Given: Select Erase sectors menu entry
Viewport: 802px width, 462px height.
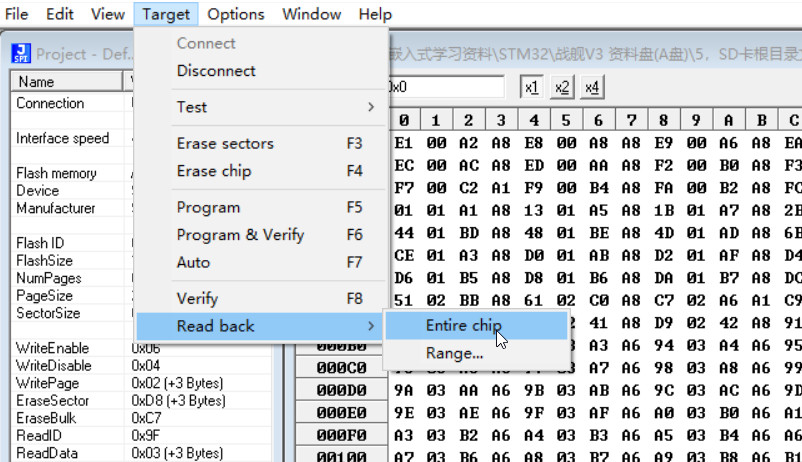Looking at the screenshot, I should (225, 143).
